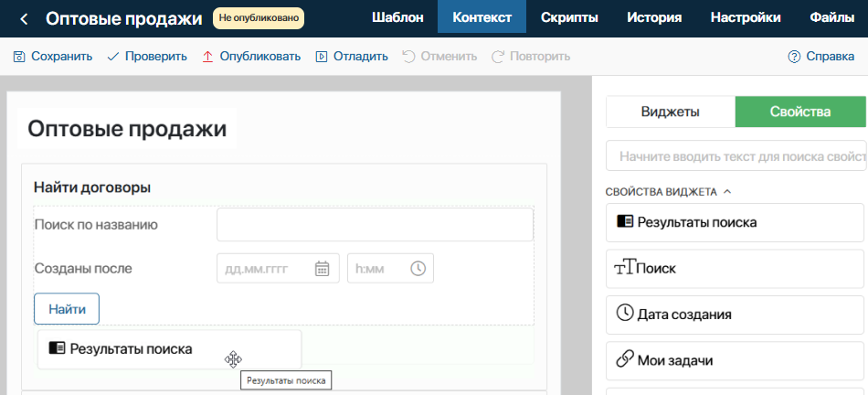
Task: Switch to the Контекст tab
Action: pos(482,17)
